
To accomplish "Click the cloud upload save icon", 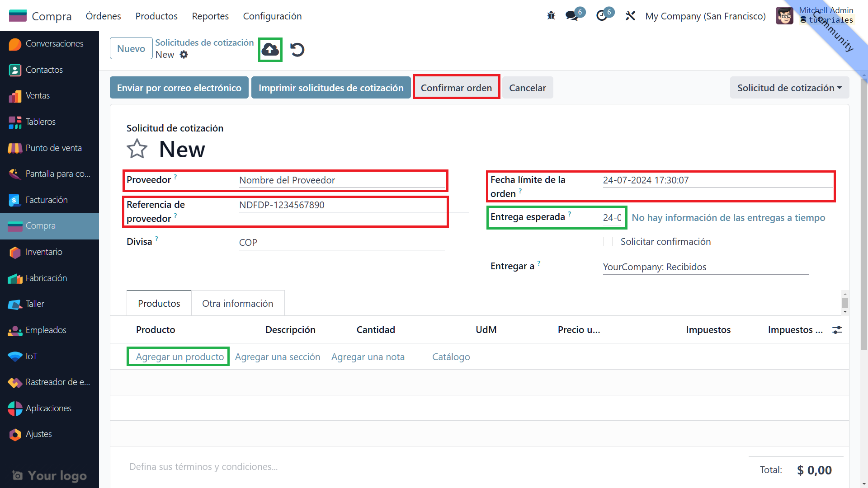I will tap(270, 49).
